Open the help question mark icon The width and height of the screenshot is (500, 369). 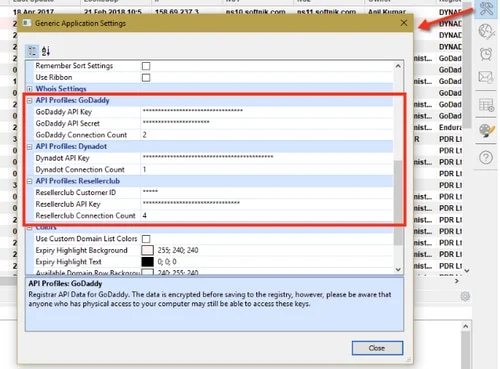[x=486, y=157]
